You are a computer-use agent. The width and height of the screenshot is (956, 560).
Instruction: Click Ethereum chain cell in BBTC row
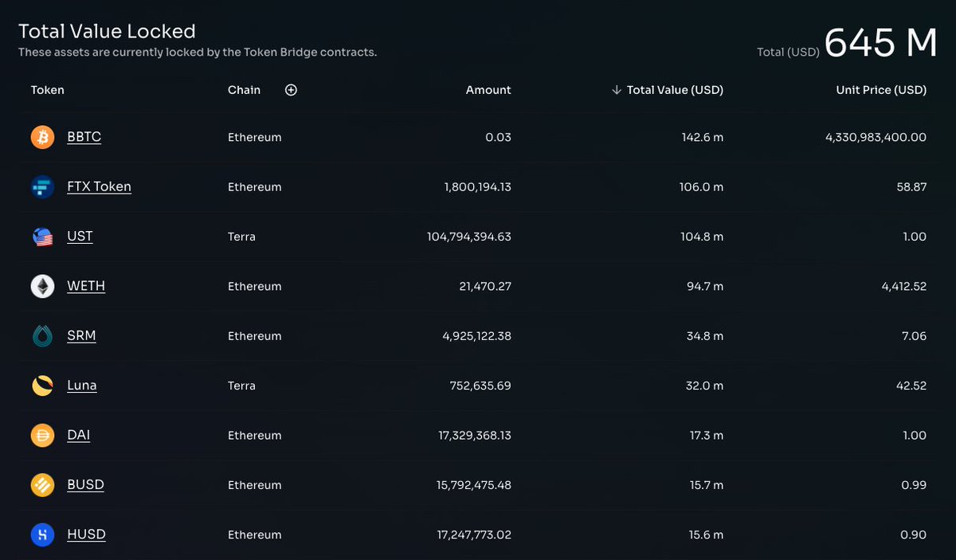click(x=255, y=137)
